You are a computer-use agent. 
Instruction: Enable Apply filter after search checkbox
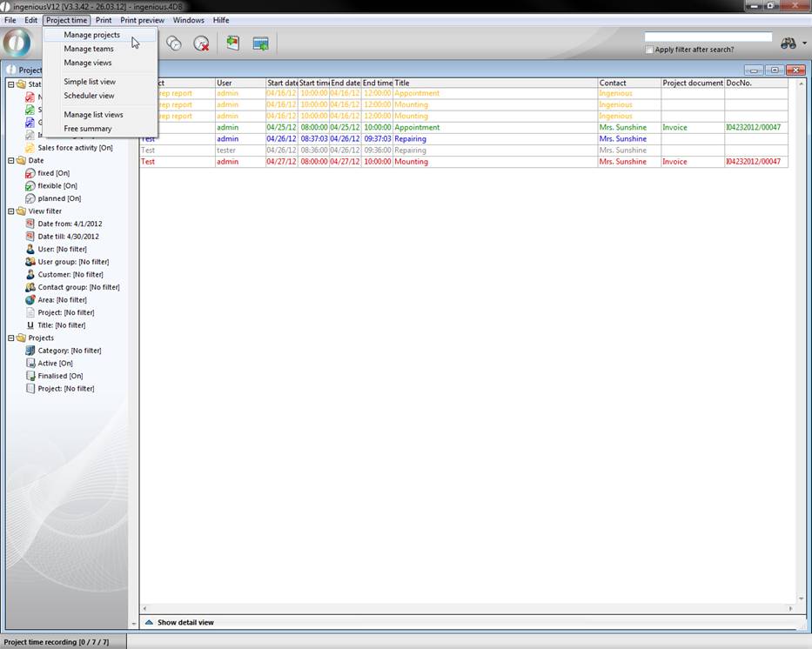point(649,50)
